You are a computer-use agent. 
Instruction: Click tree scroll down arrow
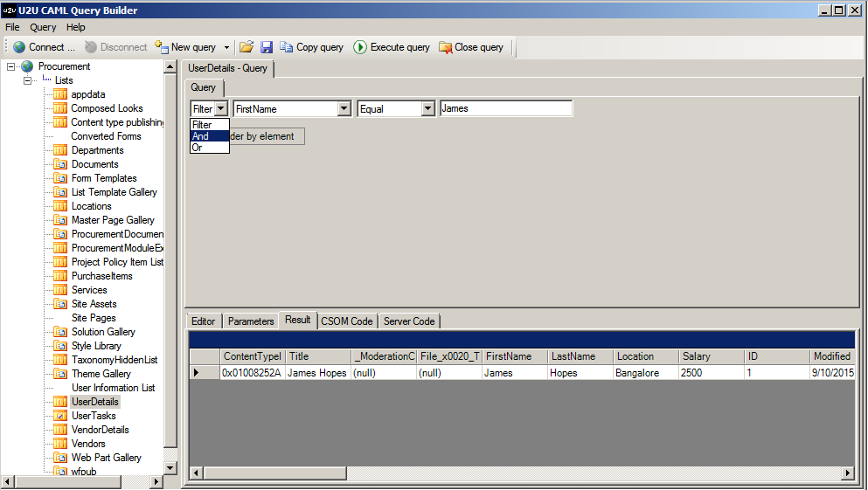[x=170, y=467]
